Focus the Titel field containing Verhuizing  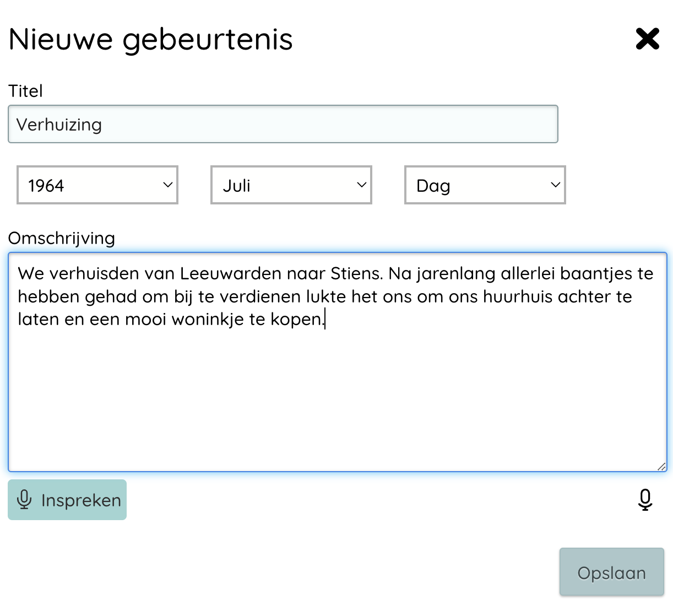(283, 125)
